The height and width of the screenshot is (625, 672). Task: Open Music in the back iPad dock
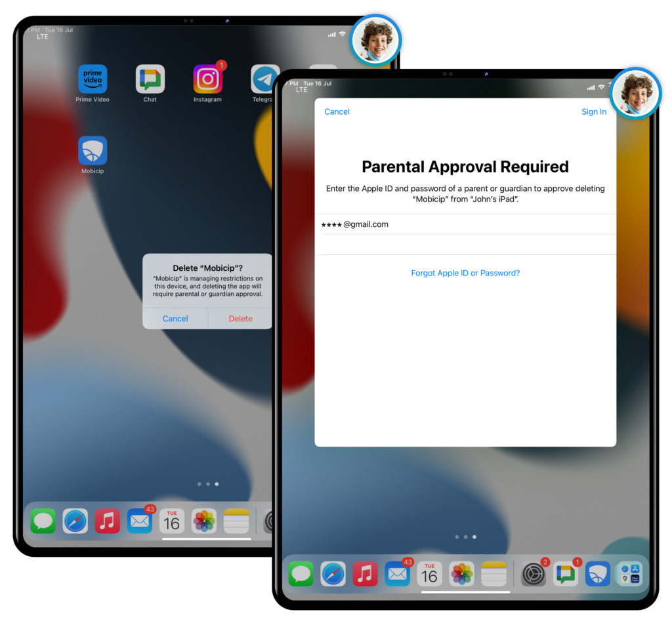(108, 521)
